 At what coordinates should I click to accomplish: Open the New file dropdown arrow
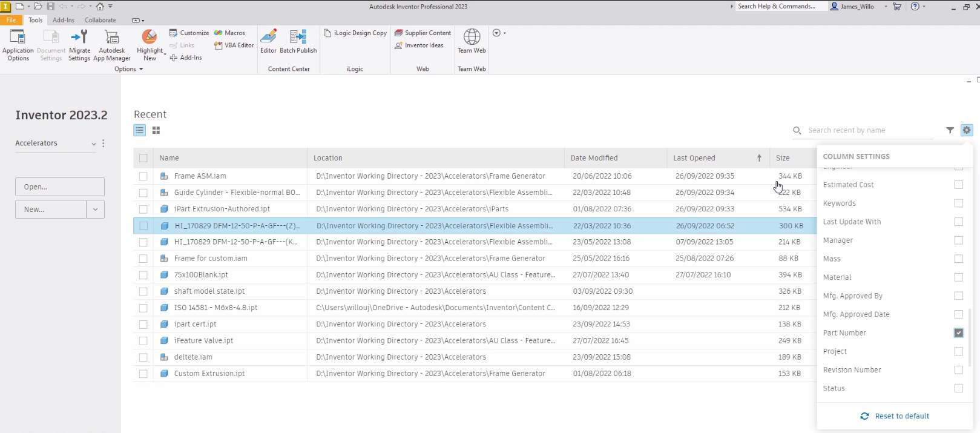tap(95, 210)
